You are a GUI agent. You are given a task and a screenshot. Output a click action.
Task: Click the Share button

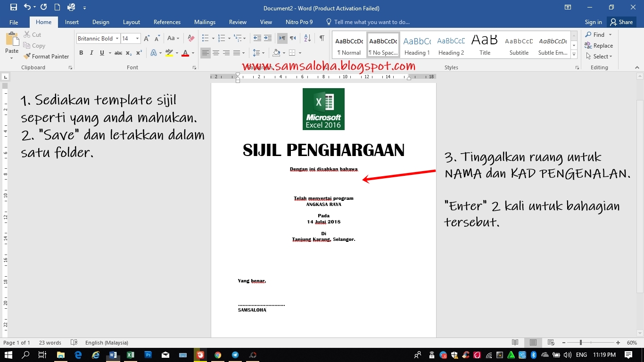point(621,22)
